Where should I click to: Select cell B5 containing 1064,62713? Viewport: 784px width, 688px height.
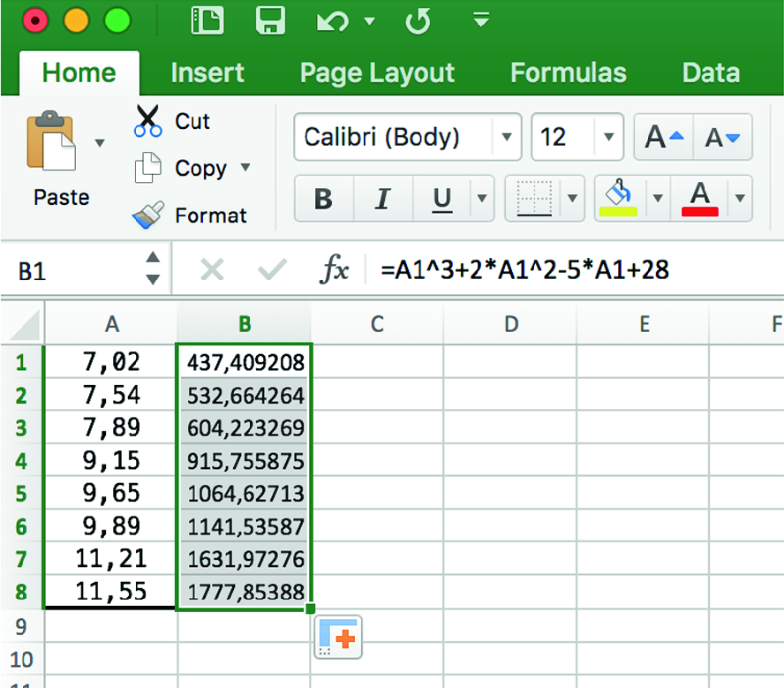244,494
